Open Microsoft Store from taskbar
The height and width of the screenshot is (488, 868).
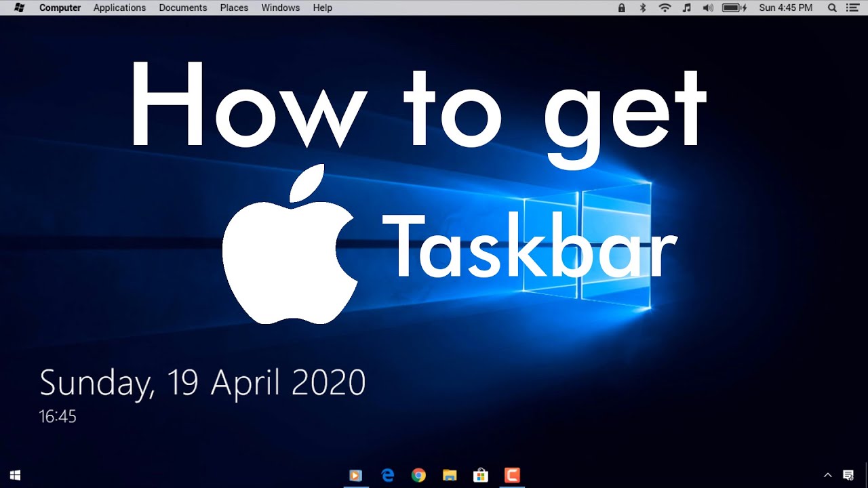click(x=481, y=475)
